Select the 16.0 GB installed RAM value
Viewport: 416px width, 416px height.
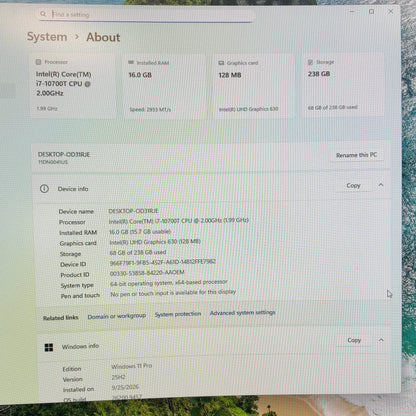(x=140, y=75)
